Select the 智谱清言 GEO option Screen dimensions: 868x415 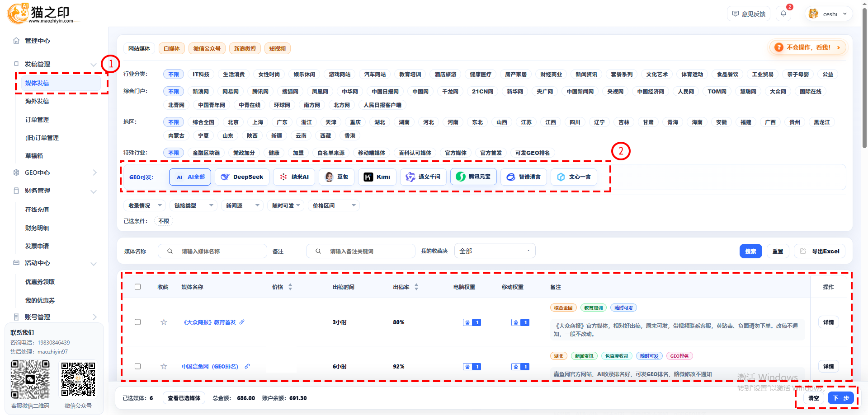coord(524,177)
